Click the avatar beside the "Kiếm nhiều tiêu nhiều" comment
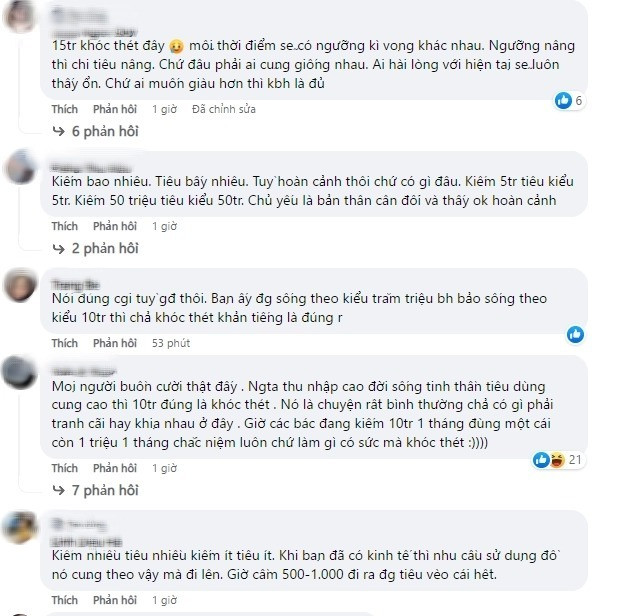The image size is (625, 616). 20,527
